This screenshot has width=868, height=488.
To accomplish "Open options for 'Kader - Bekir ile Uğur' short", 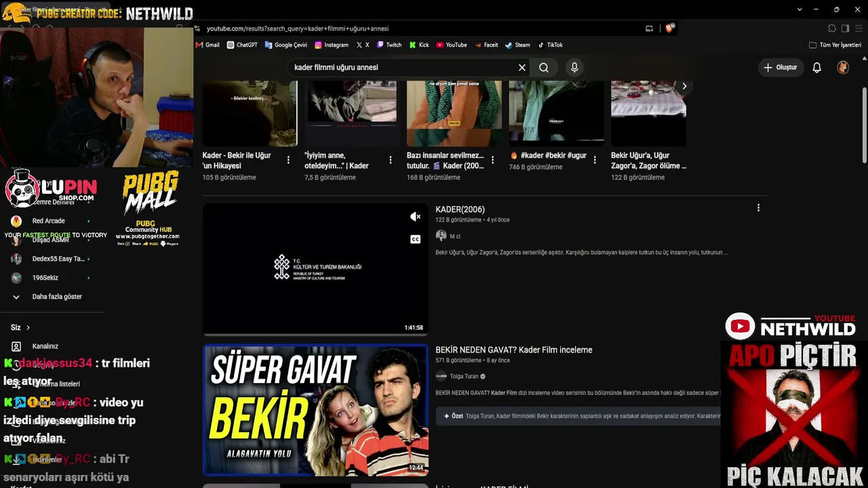I will coord(288,160).
